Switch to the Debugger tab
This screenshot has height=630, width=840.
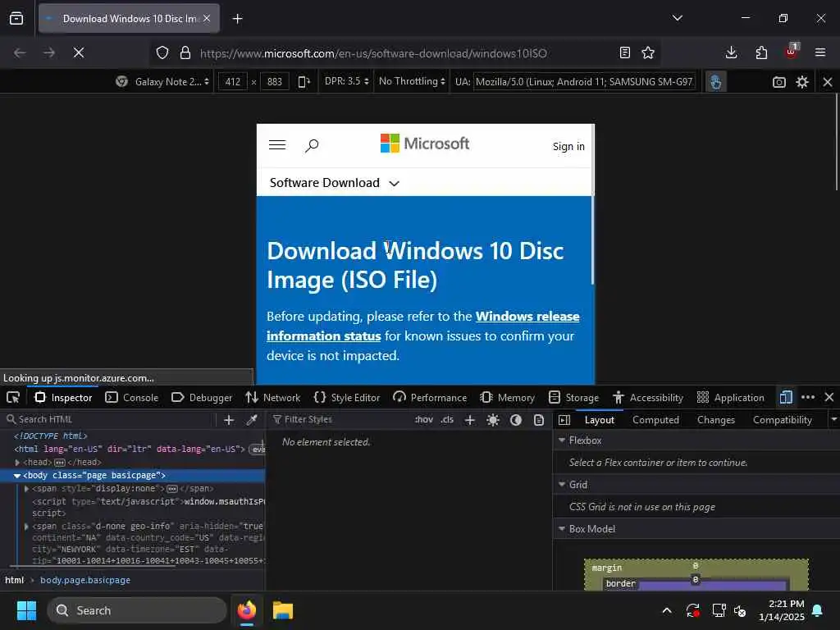pyautogui.click(x=202, y=398)
